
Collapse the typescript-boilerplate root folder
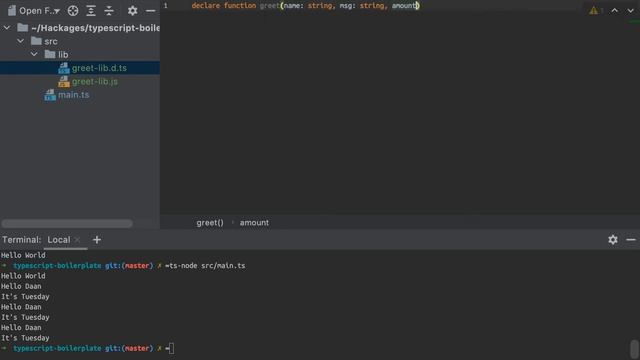point(7,28)
